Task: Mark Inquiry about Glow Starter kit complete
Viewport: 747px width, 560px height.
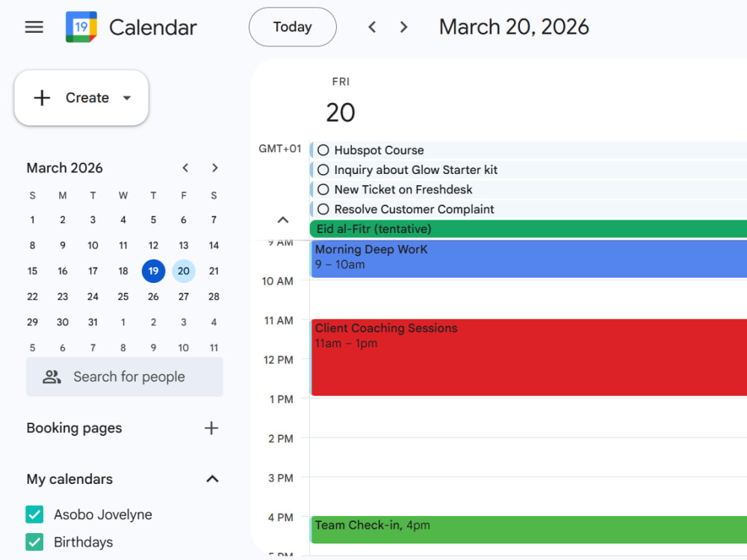Action: [x=323, y=170]
